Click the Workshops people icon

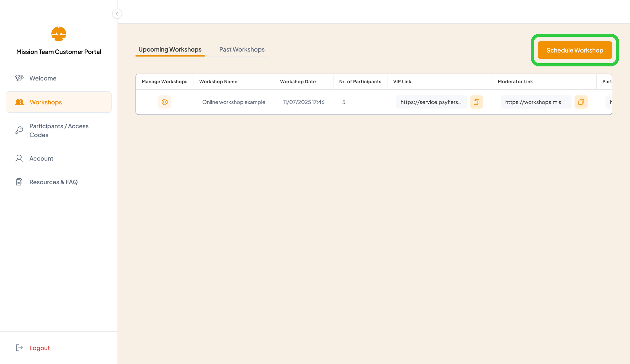[x=20, y=102]
